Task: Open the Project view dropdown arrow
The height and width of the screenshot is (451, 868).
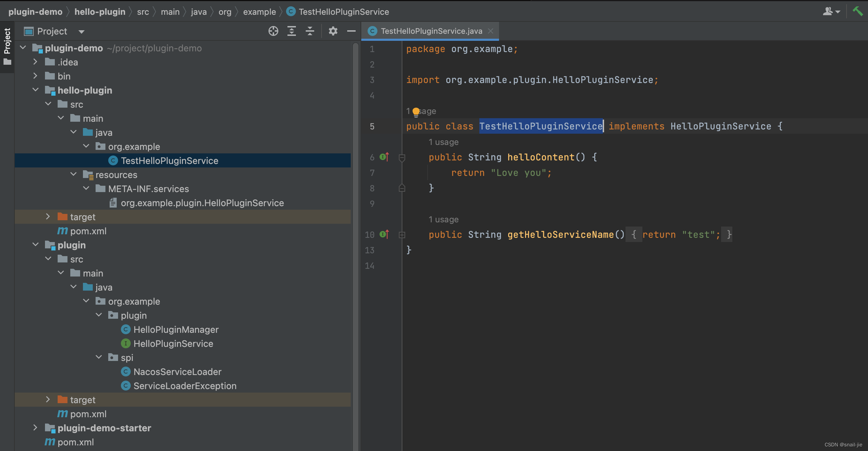Action: 82,32
